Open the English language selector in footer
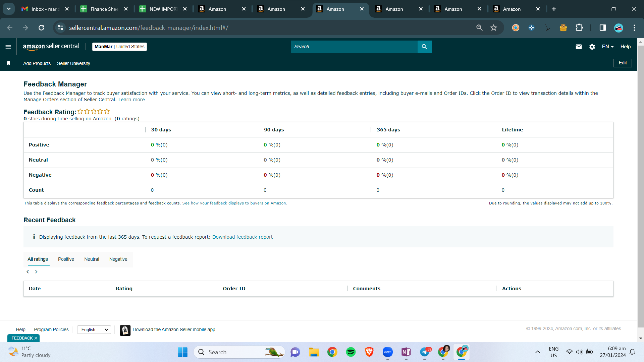The image size is (644, 362). [x=94, y=330]
